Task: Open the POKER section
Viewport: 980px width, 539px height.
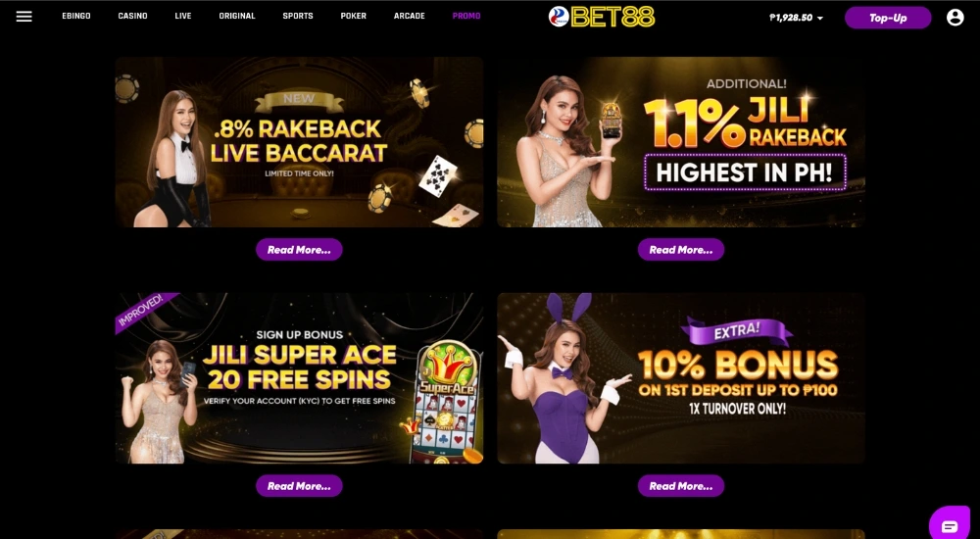Action: 353,17
